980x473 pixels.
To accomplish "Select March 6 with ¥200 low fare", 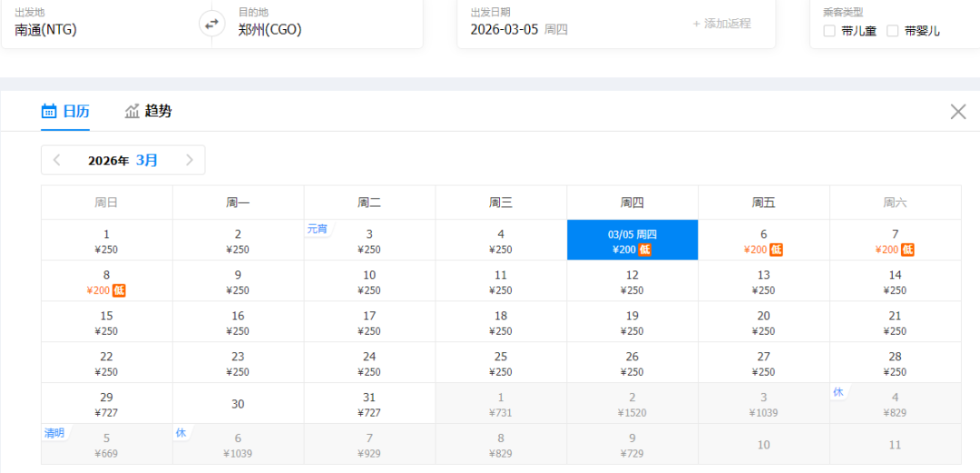I will click(x=764, y=241).
